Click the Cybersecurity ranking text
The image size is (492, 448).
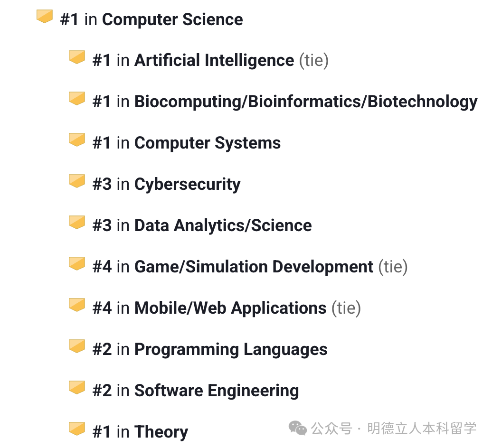pos(187,185)
